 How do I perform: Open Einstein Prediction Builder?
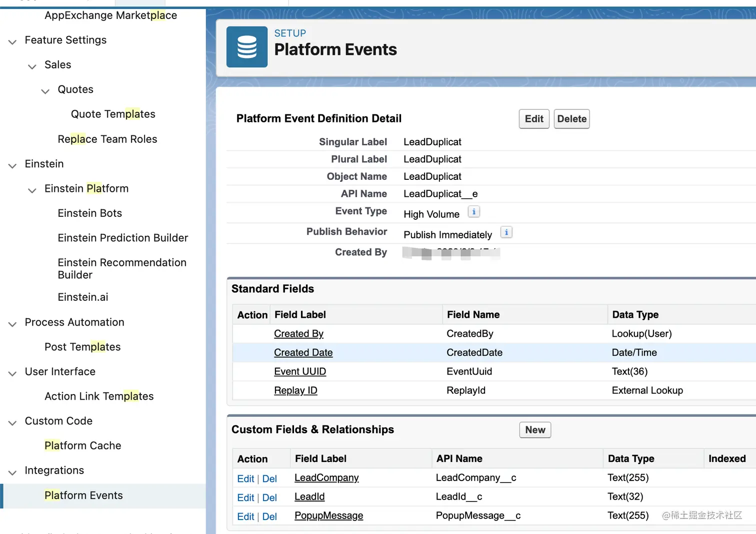(x=123, y=238)
